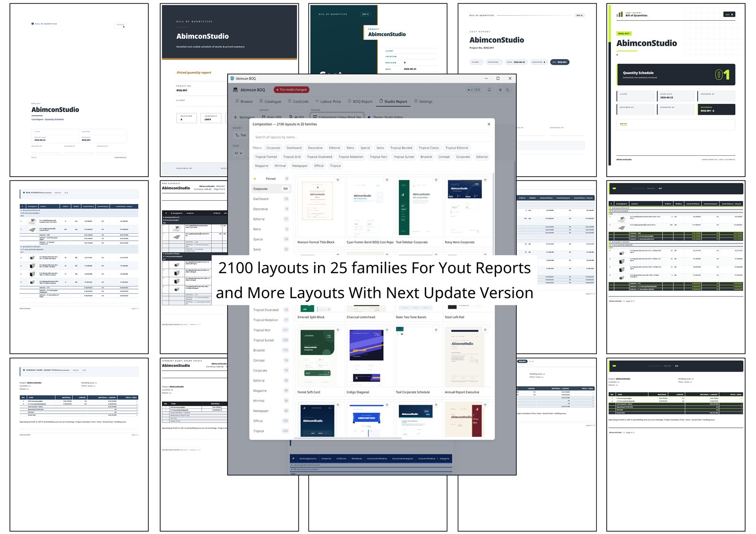756x534 pixels.
Task: Apply the Tropical Framed filter chip
Action: [266, 157]
